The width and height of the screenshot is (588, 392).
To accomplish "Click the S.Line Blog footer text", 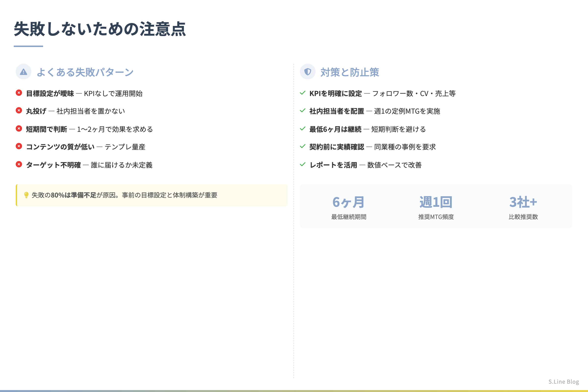I will (564, 382).
